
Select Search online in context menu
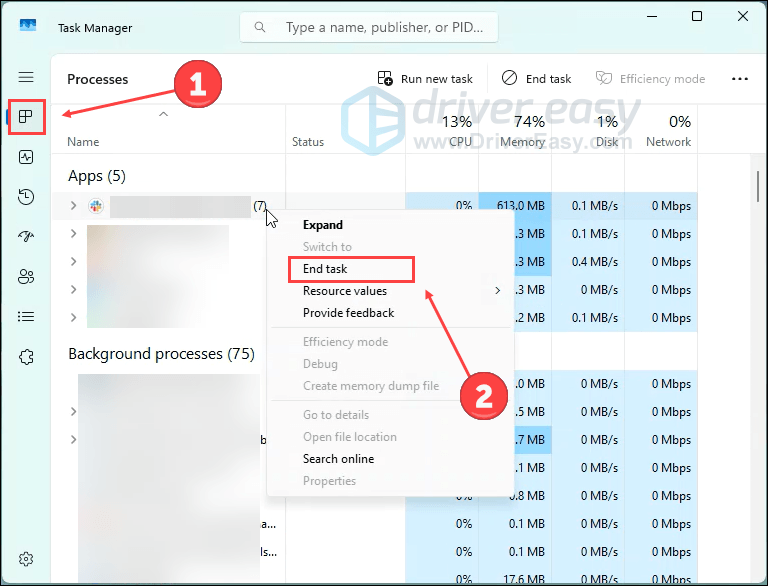tap(338, 459)
